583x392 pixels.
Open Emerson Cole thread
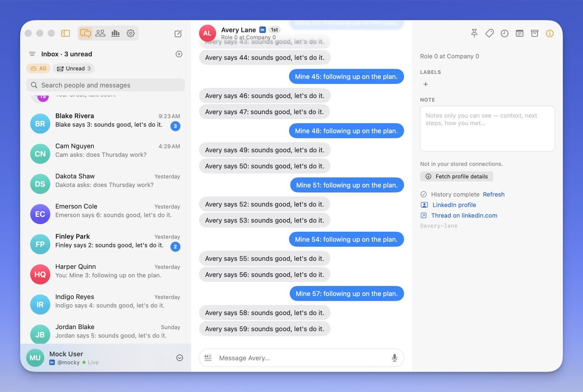(106, 214)
